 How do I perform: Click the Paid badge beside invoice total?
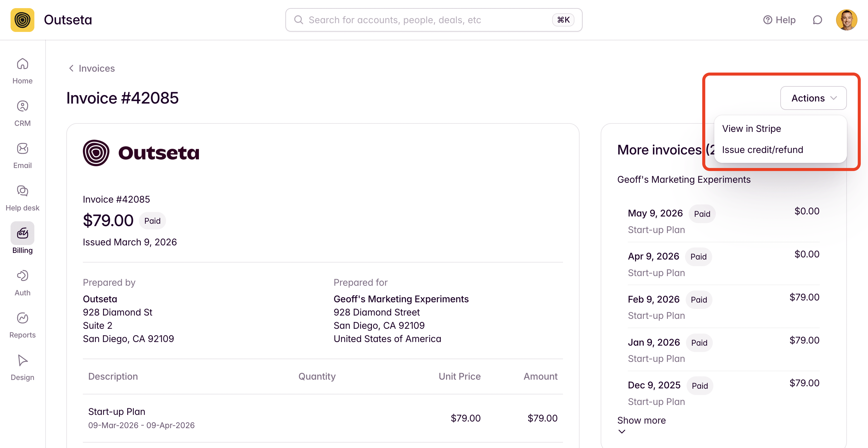pos(152,221)
